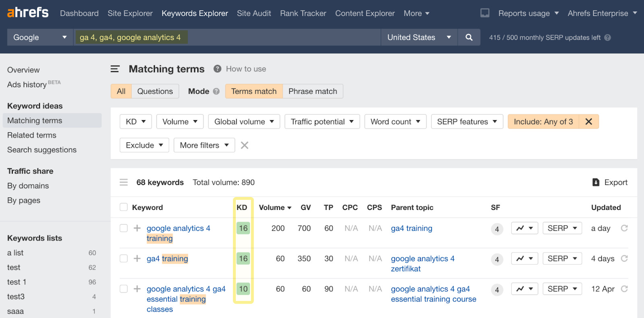Open SERP dropdown for google analytics 4 training
Screen dimensions: 644x318
562,228
